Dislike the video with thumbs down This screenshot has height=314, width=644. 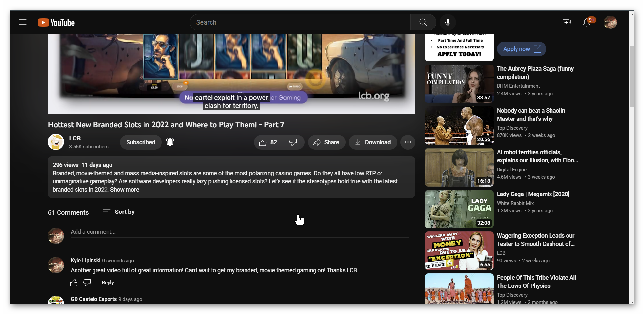point(293,142)
